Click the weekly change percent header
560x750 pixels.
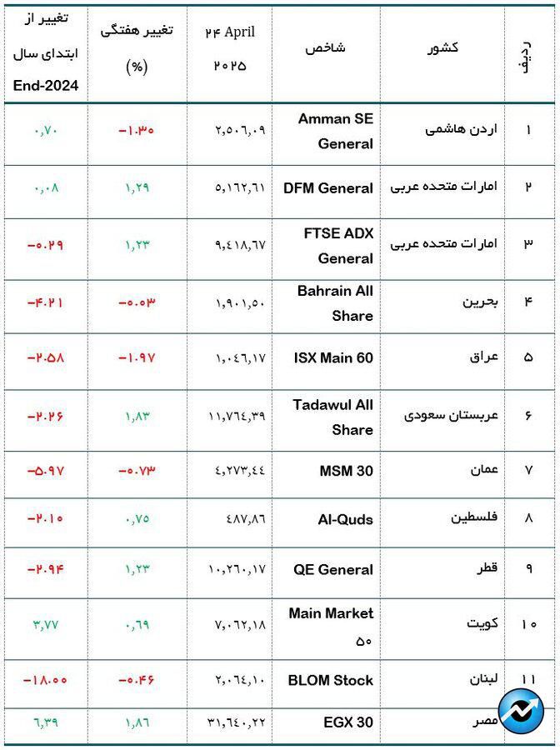coord(137,48)
